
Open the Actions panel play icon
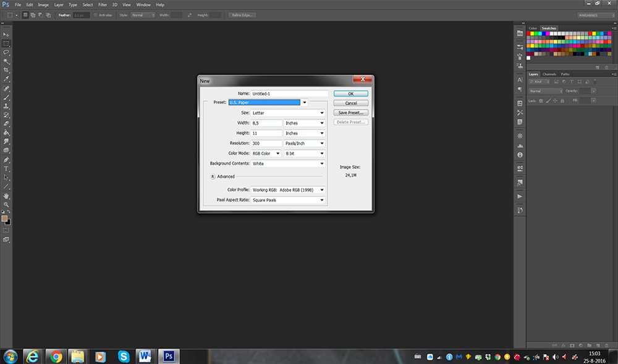click(x=520, y=196)
